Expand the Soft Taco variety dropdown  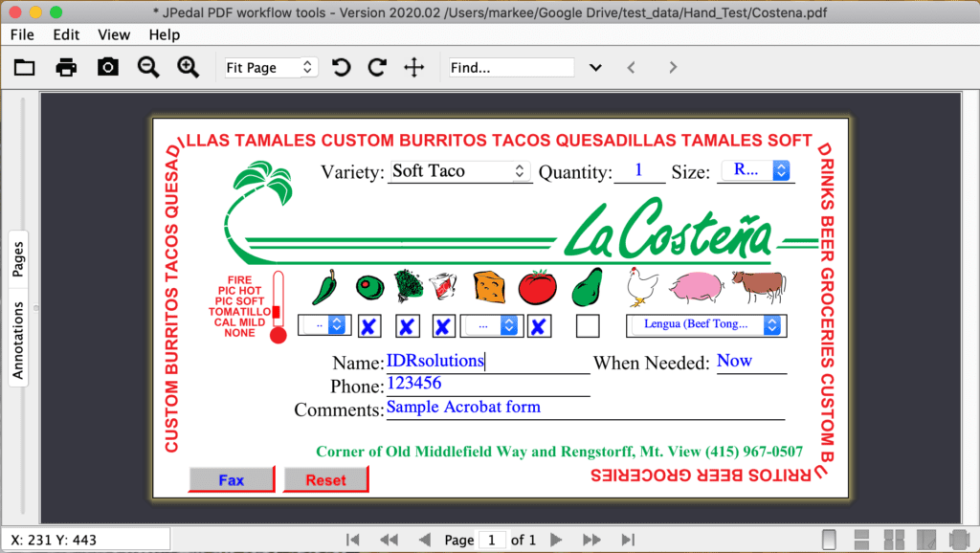click(459, 171)
